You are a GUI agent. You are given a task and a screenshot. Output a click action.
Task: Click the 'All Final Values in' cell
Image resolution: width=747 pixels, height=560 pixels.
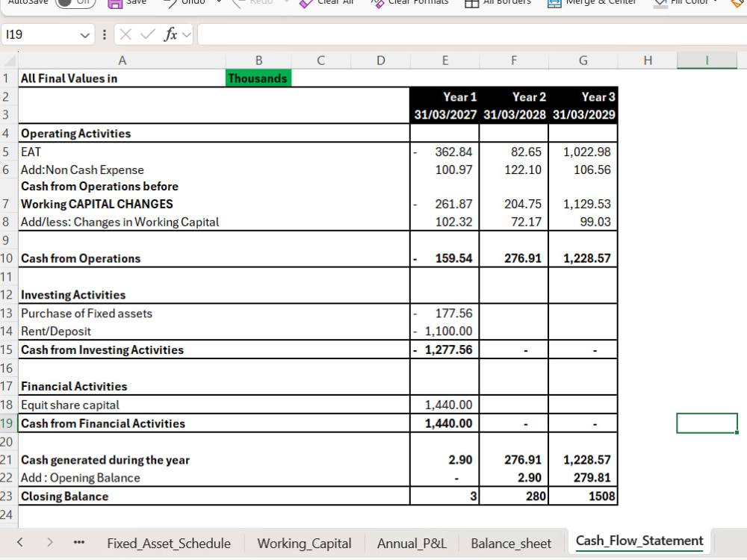pos(122,78)
